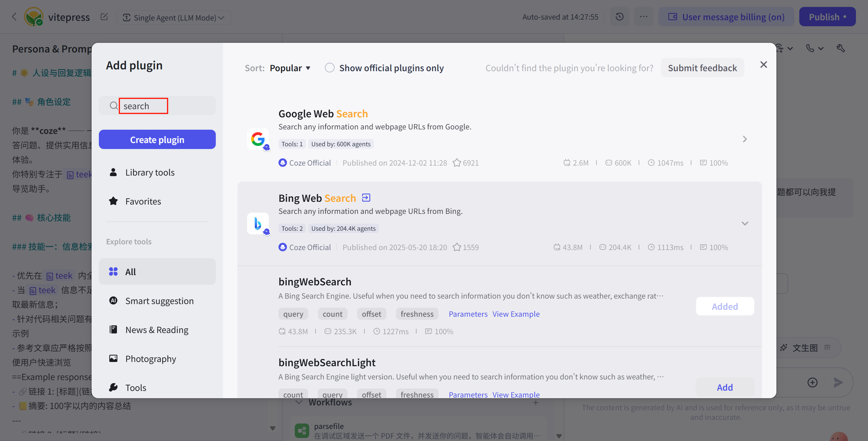868x441 pixels.
Task: Click 'Used by: 600K agents' badge
Action: (x=341, y=144)
